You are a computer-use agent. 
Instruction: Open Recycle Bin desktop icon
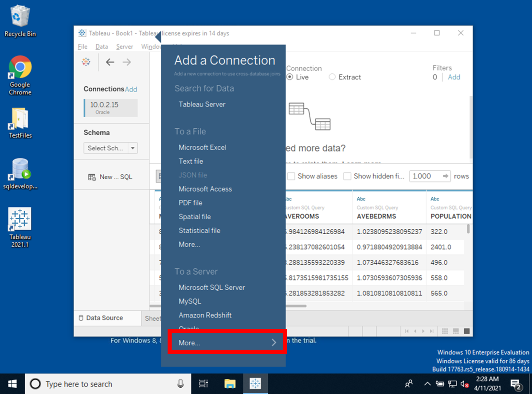pos(20,20)
